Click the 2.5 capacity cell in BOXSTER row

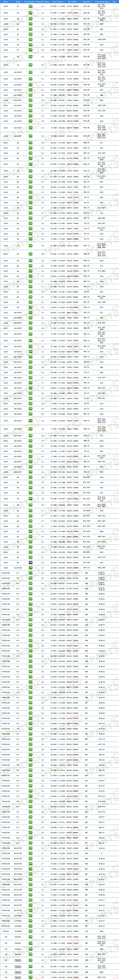[42, 848]
